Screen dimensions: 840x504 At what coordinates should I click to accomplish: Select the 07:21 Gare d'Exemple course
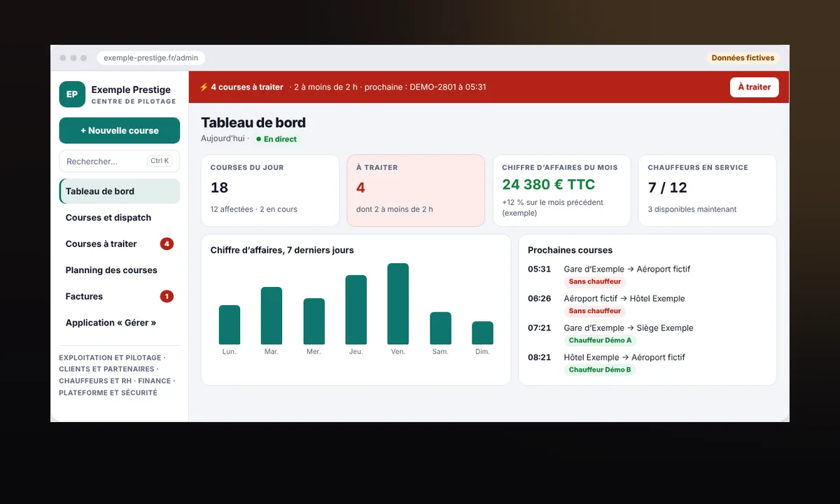[647, 333]
